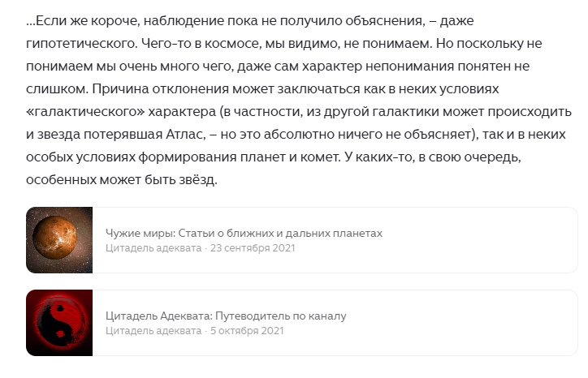Click the closing words 'быть звёзд.'
588x378 pixels.
pos(181,180)
